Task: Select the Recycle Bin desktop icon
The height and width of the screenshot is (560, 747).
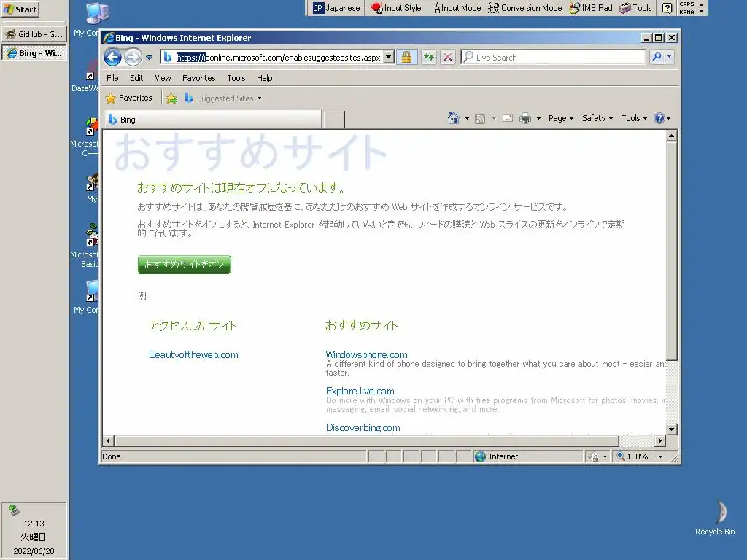Action: point(715,518)
